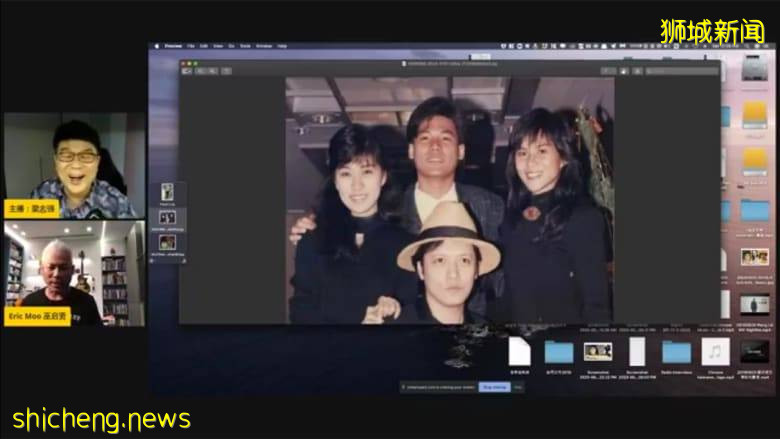The width and height of the screenshot is (780, 439).
Task: Open the screenshot file with the photo thumbnail
Action: (598, 352)
